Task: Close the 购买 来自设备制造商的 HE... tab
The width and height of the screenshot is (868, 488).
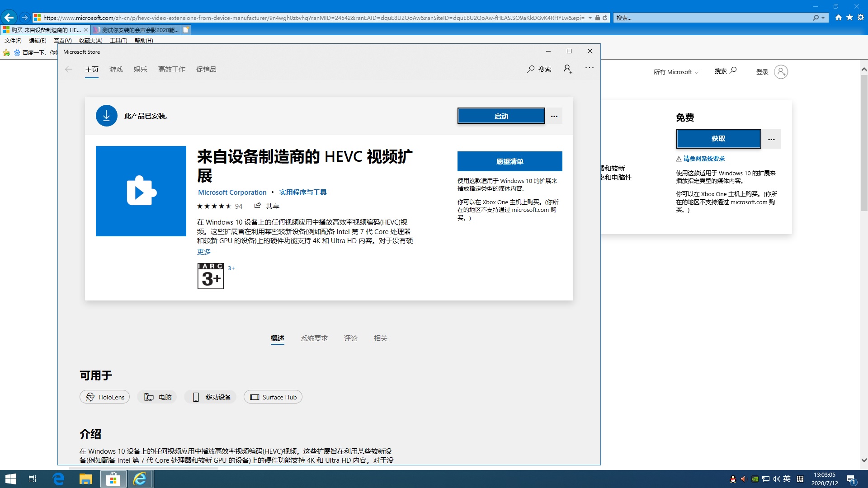Action: click(x=86, y=30)
